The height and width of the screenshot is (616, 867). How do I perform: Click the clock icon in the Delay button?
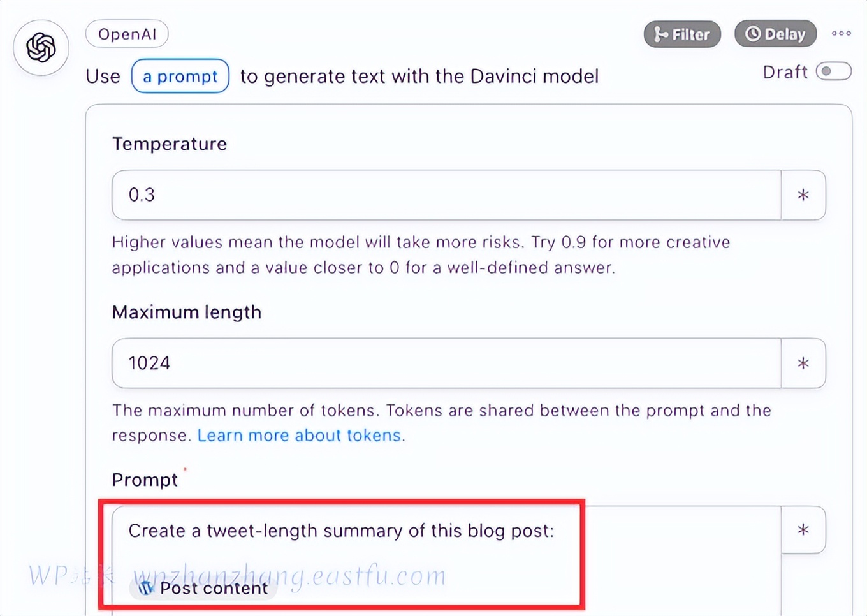coord(753,34)
